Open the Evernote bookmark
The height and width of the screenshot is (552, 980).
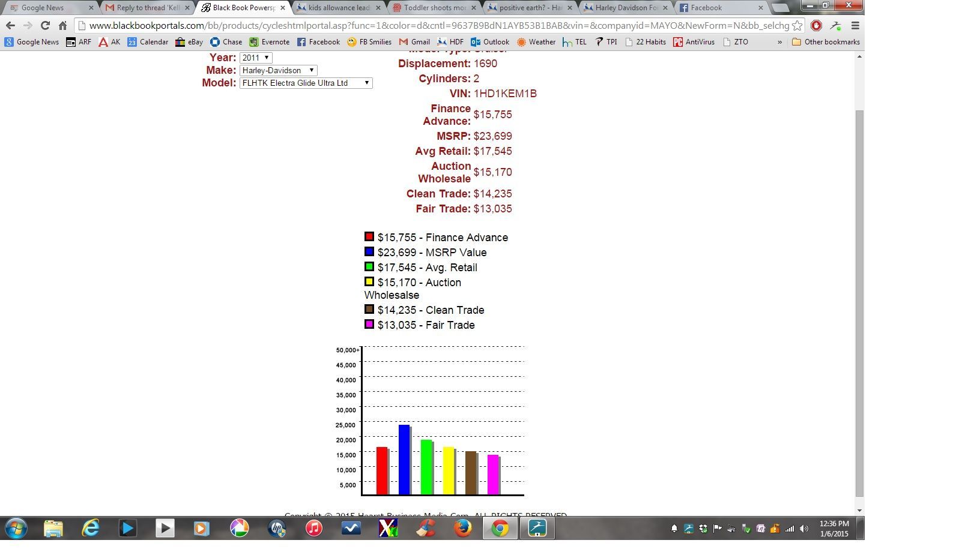pos(269,42)
